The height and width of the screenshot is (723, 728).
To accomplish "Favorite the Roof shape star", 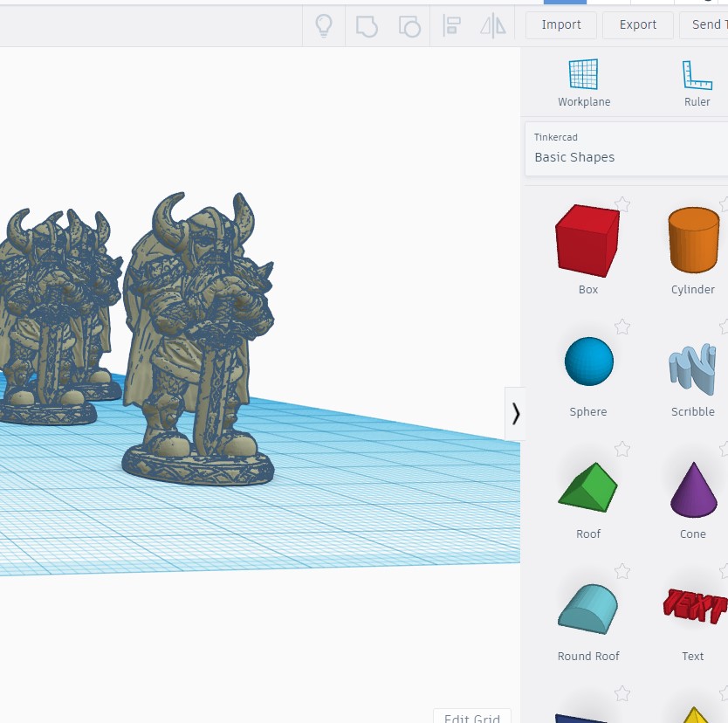I will tap(622, 449).
